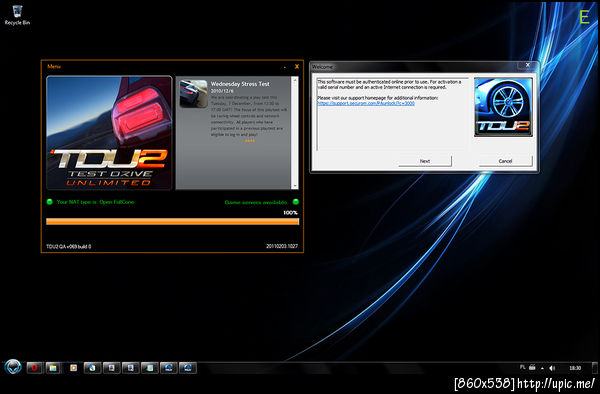Click the Your NAT type status text
This screenshot has height=394, width=600.
click(x=95, y=202)
